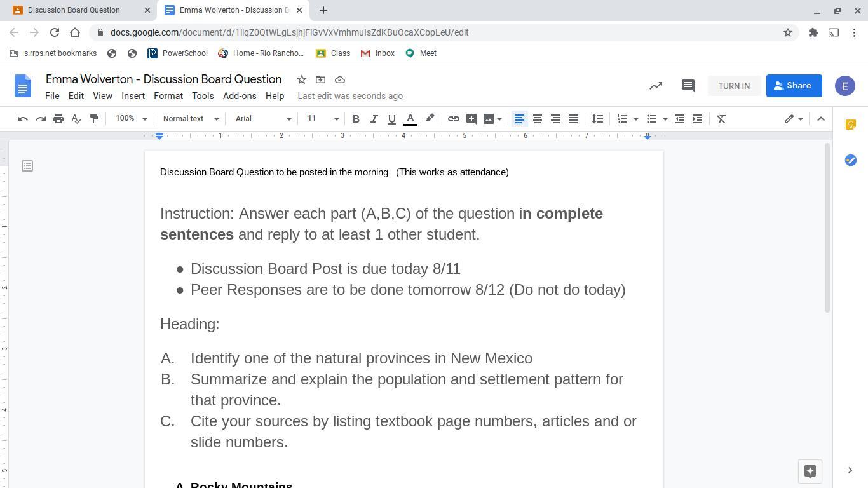Toggle Underline formatting
Screen dimensions: 868x488
[x=391, y=119]
